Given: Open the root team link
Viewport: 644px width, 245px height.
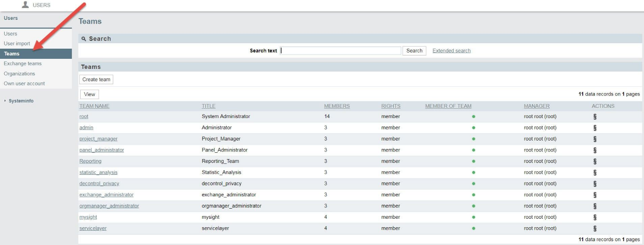Looking at the screenshot, I should [84, 116].
